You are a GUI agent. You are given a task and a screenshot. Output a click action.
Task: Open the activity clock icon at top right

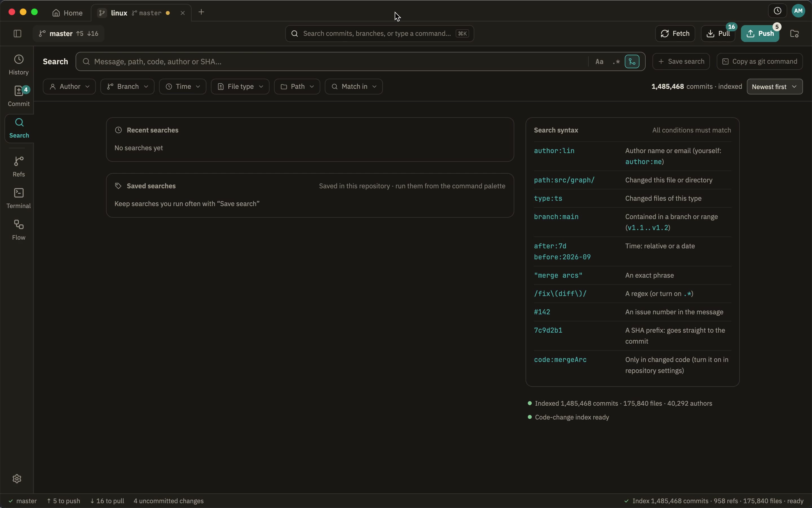(777, 11)
